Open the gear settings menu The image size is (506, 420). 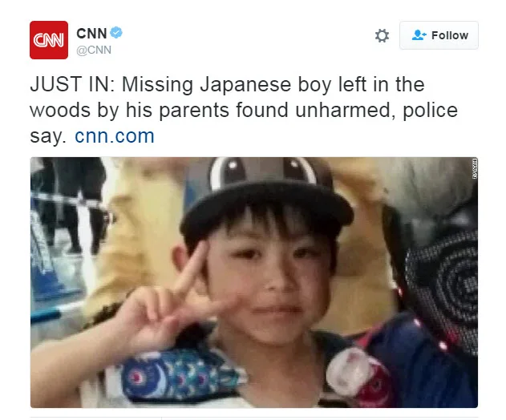pyautogui.click(x=382, y=35)
